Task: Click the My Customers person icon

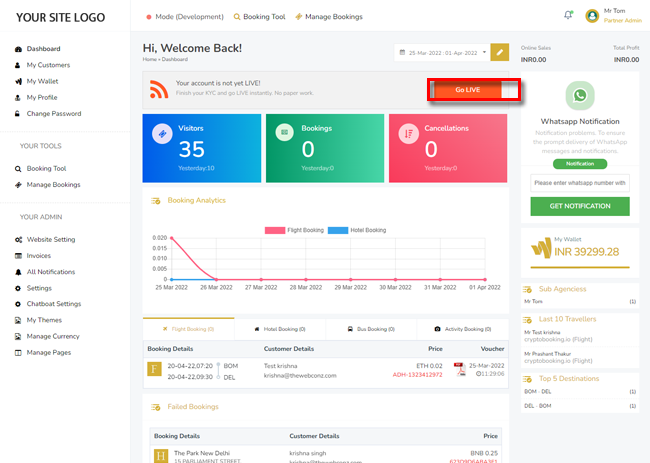Action: (17, 65)
